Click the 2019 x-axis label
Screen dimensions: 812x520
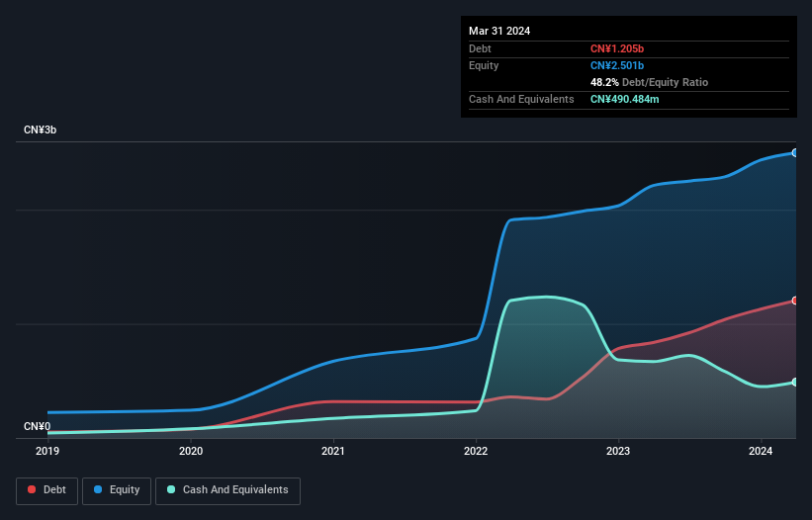[47, 451]
